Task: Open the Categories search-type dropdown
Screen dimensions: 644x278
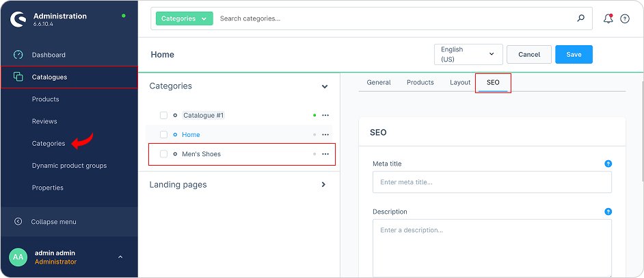Action: tap(184, 18)
